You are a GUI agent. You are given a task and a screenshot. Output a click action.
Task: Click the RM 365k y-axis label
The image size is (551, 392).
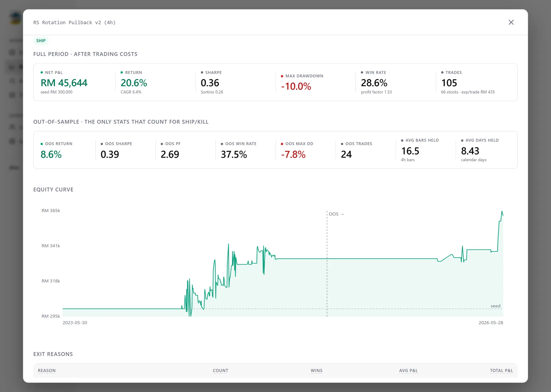pyautogui.click(x=51, y=210)
